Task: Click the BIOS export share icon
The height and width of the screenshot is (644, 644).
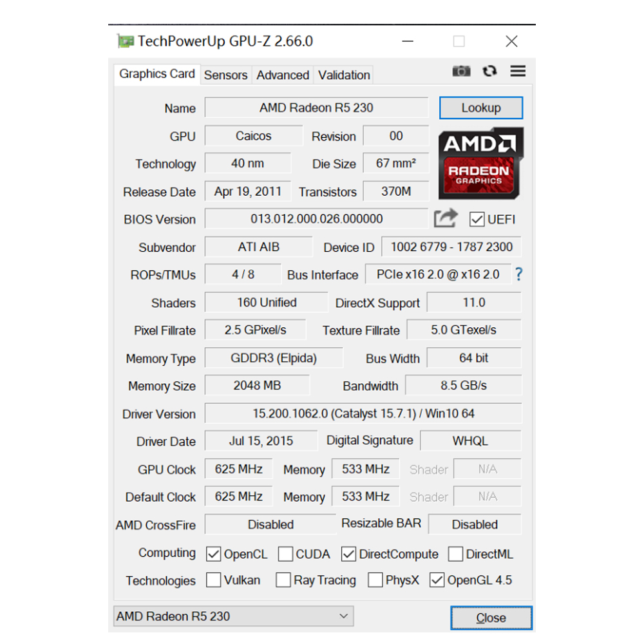Action: tap(446, 218)
